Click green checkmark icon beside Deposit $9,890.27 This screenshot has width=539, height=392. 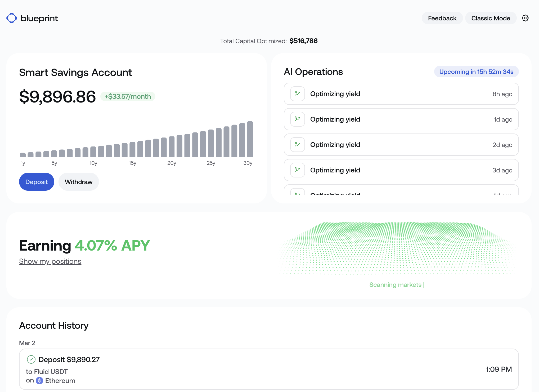[31, 359]
